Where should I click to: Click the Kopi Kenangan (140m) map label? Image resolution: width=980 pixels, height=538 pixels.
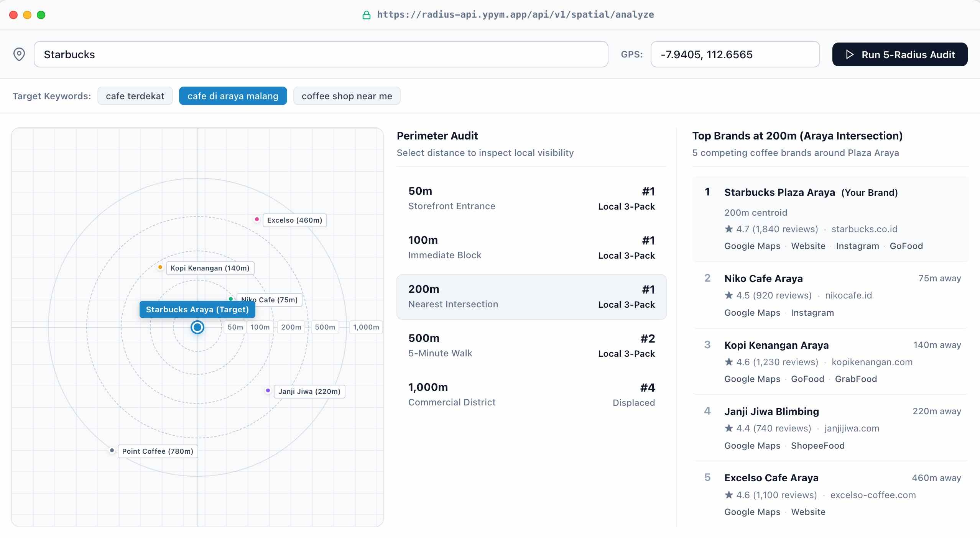(210, 268)
